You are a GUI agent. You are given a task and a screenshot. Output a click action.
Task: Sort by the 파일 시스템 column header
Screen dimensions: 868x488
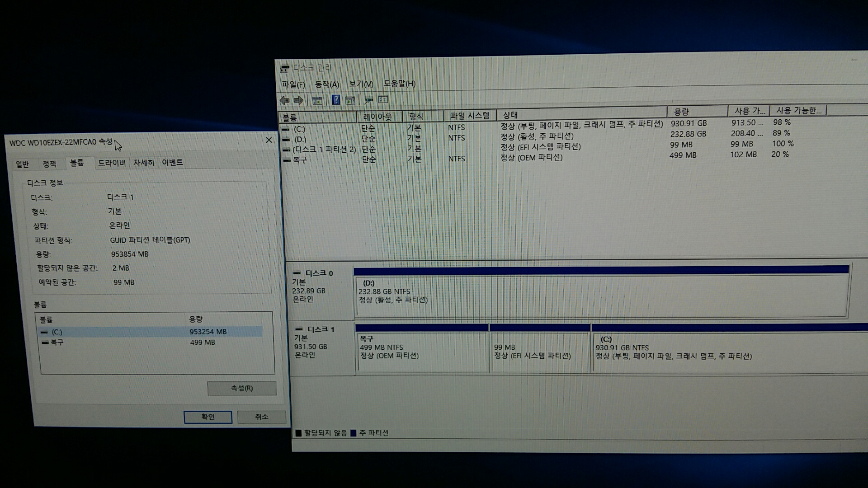pyautogui.click(x=470, y=116)
